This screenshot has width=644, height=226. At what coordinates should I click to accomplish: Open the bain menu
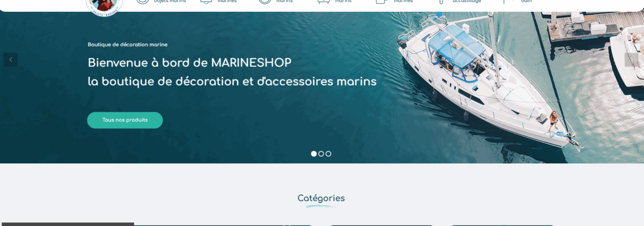pos(526,2)
